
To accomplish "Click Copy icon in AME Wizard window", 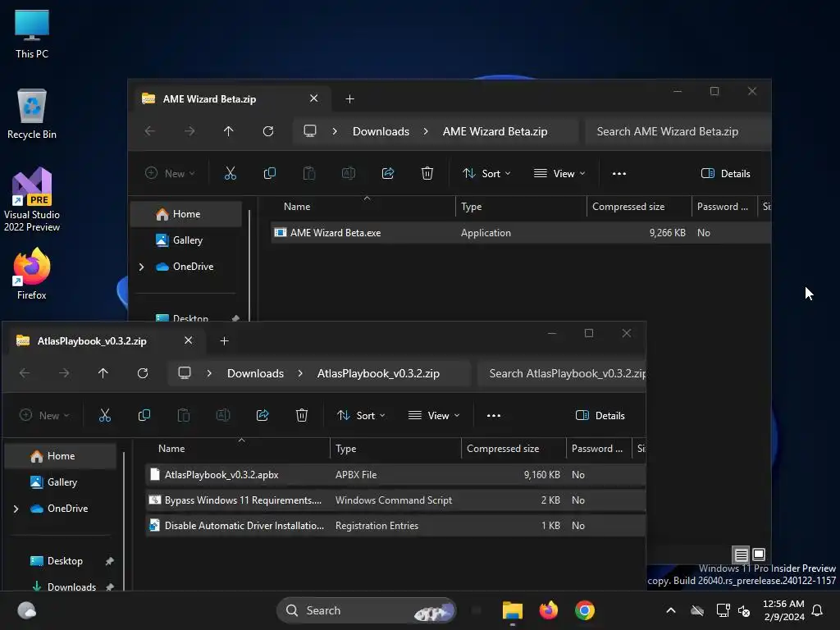I will click(269, 173).
